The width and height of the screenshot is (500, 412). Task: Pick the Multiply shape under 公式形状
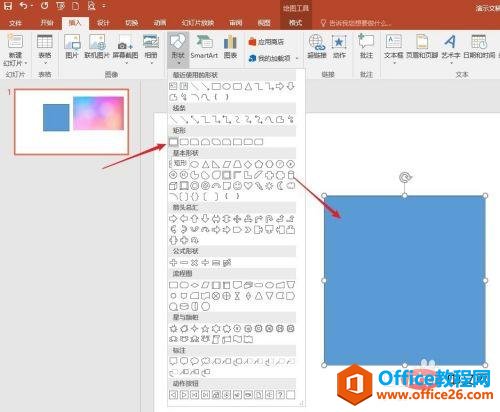pos(195,263)
